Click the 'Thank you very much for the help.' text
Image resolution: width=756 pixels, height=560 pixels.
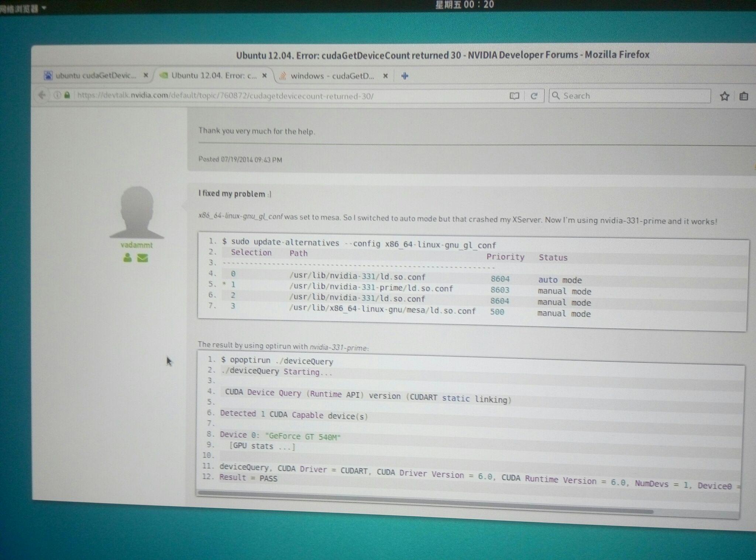click(x=257, y=131)
